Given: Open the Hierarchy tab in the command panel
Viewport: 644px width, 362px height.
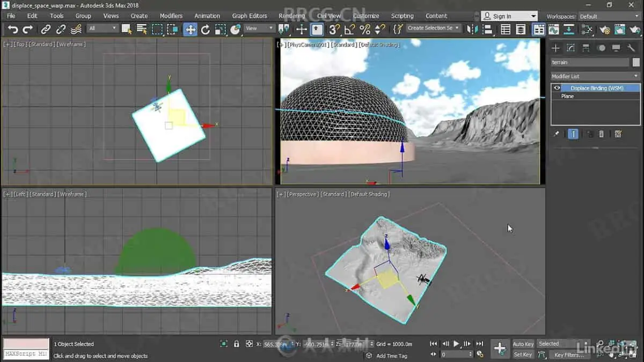Looking at the screenshot, I should 586,48.
